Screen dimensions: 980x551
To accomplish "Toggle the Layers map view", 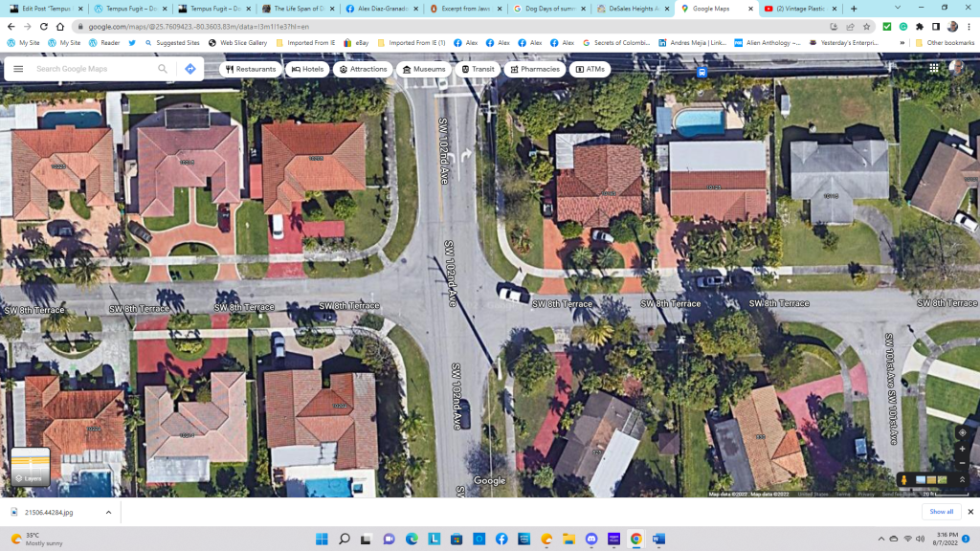I will tap(30, 466).
